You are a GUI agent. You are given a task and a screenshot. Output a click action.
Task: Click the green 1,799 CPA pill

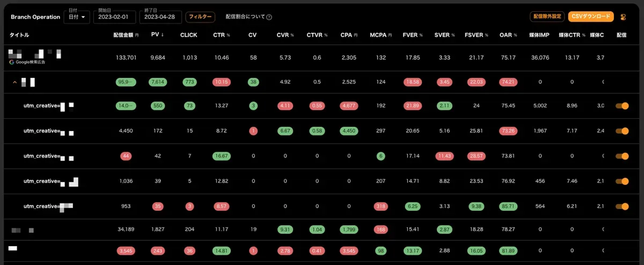[x=349, y=229]
